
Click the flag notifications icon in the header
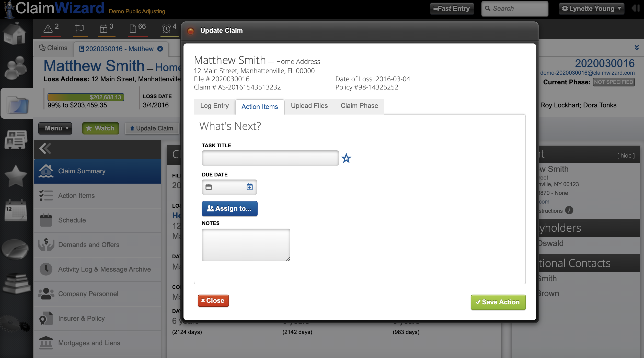(80, 29)
